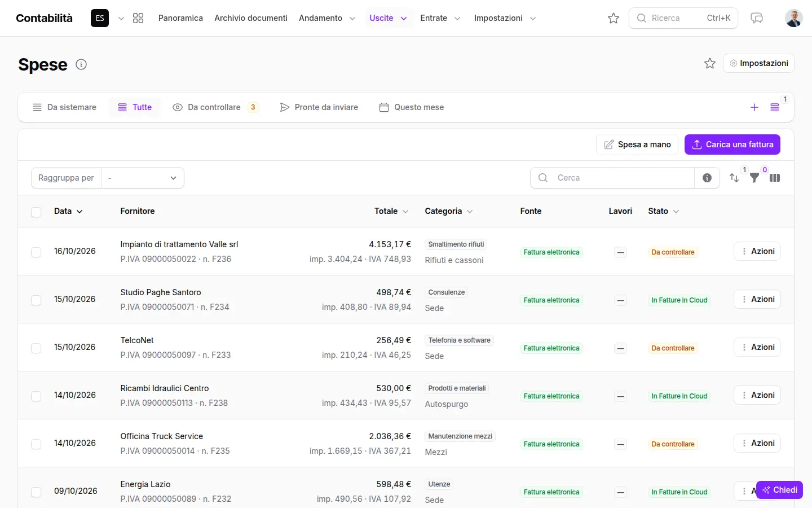Click the Carica una fattura button
Image resolution: width=812 pixels, height=508 pixels.
pyautogui.click(x=732, y=144)
